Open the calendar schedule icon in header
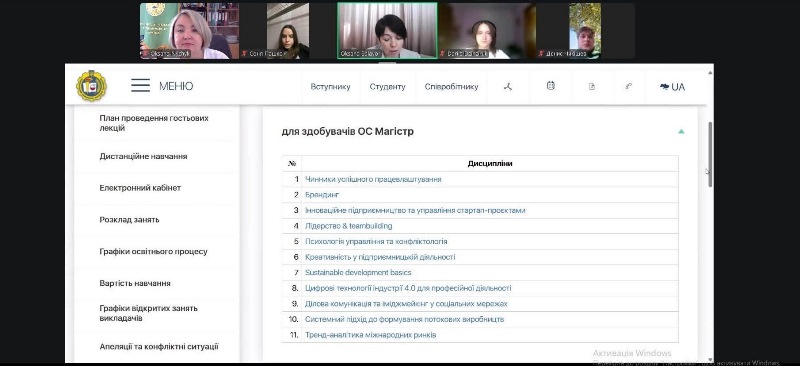Viewport: 800px width, 366px height. pos(551,86)
